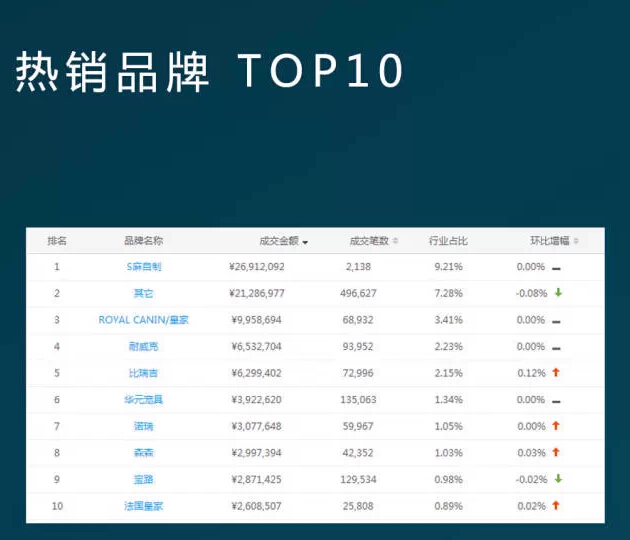Click the red up arrow in 诺瑞 row
Image resolution: width=630 pixels, height=540 pixels.
pos(556,425)
